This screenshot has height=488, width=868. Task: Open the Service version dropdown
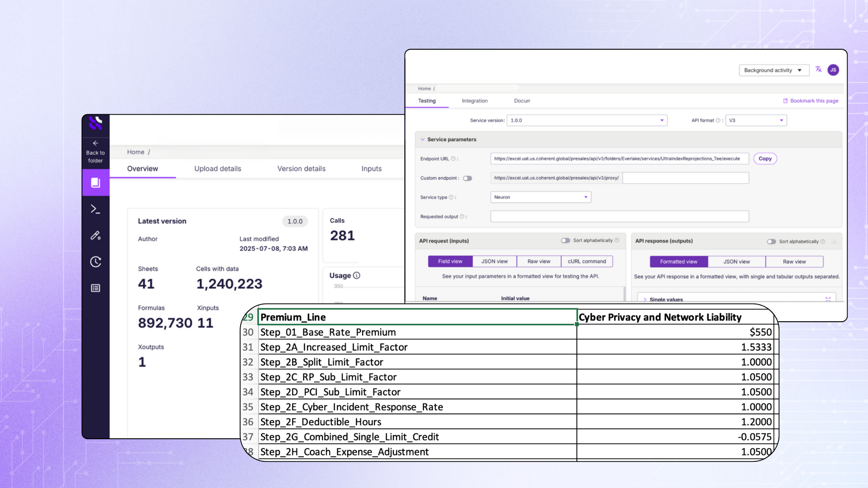point(661,120)
